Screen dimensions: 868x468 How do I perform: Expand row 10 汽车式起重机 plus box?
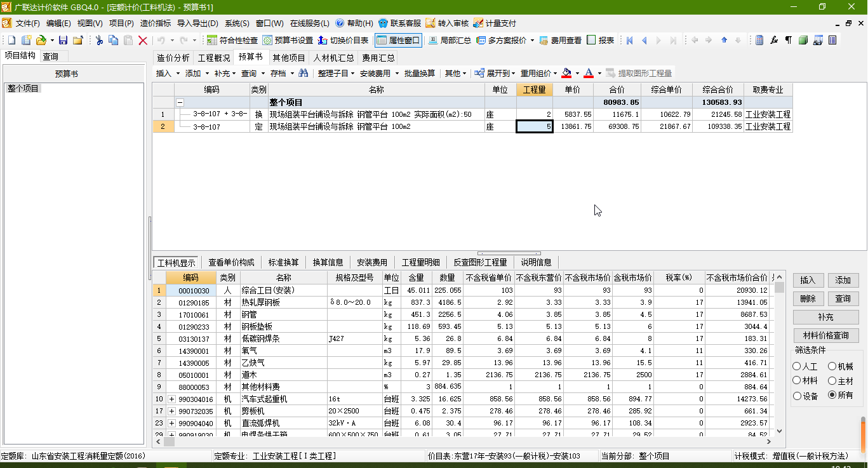pyautogui.click(x=171, y=399)
